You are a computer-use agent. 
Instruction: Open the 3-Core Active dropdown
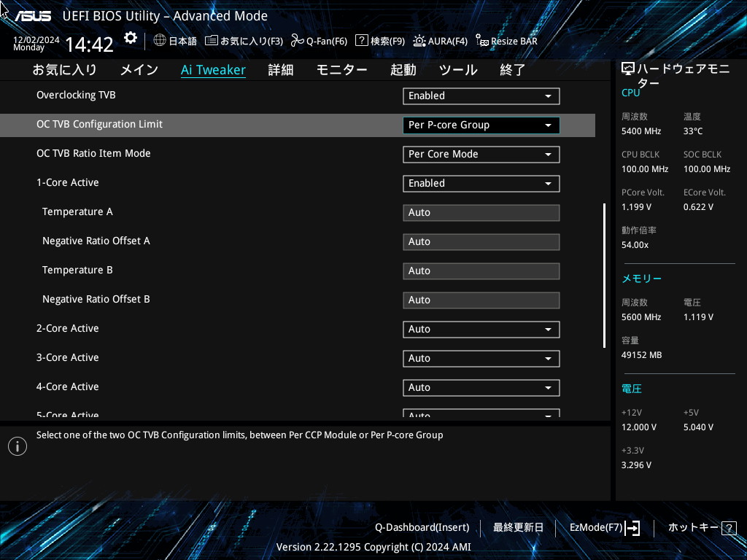pyautogui.click(x=481, y=358)
